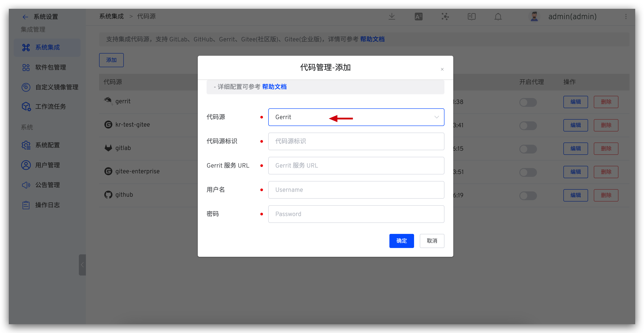Close the 代码管理-添加 dialog
This screenshot has width=644, height=333.
point(442,69)
